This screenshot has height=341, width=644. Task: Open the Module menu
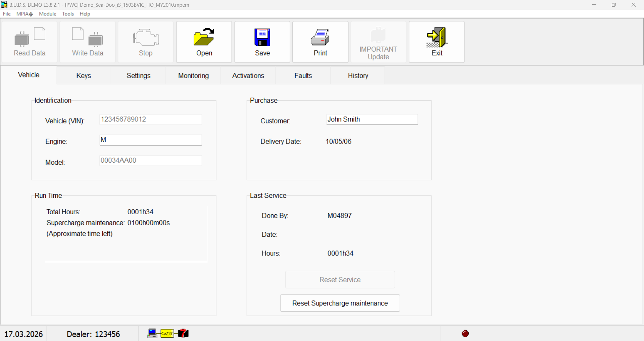pos(47,14)
